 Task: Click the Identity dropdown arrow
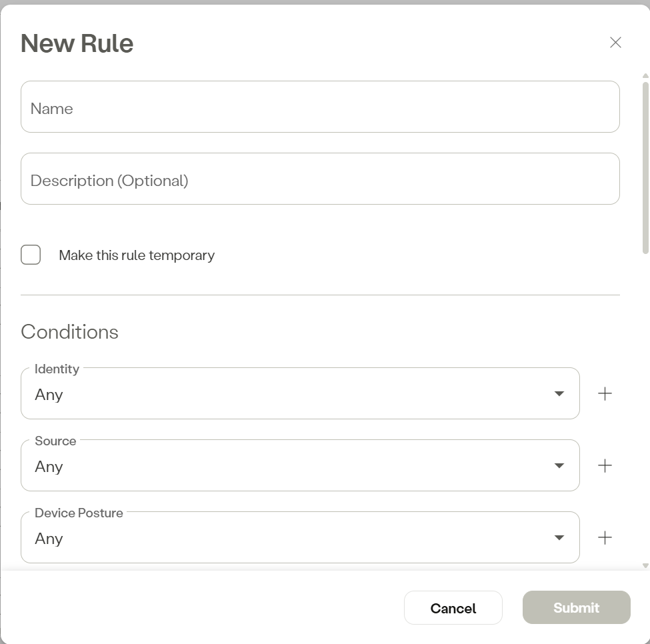tap(559, 394)
